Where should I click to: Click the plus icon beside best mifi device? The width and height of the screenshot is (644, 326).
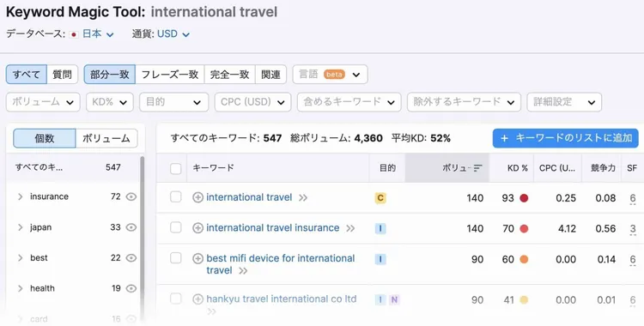pyautogui.click(x=198, y=259)
